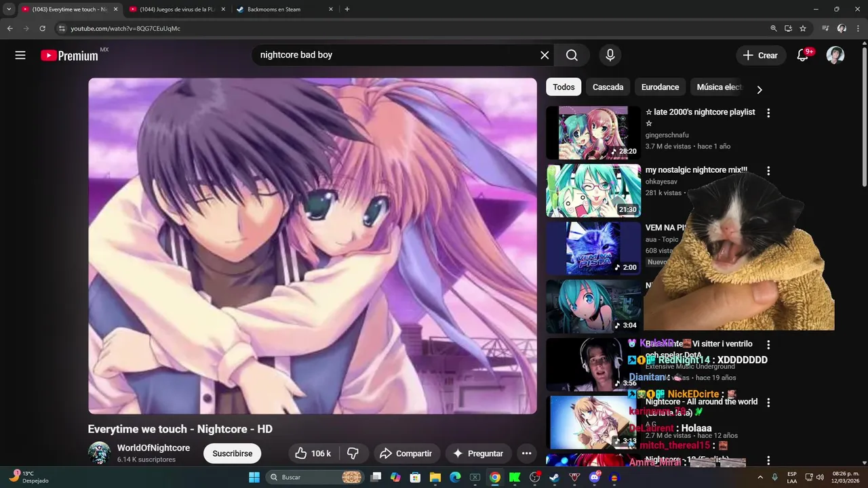Show hidden system tray icons
868x488 pixels.
760,477
